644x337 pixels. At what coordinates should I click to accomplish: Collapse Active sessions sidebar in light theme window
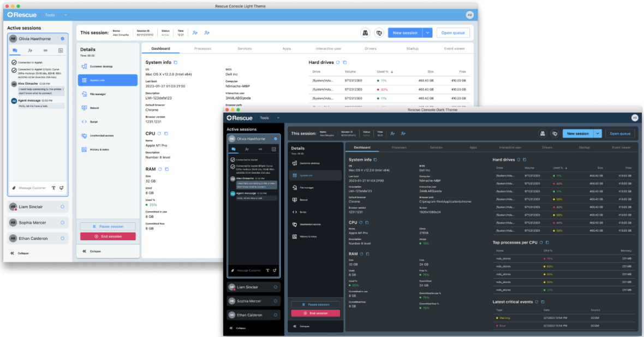[x=19, y=253]
